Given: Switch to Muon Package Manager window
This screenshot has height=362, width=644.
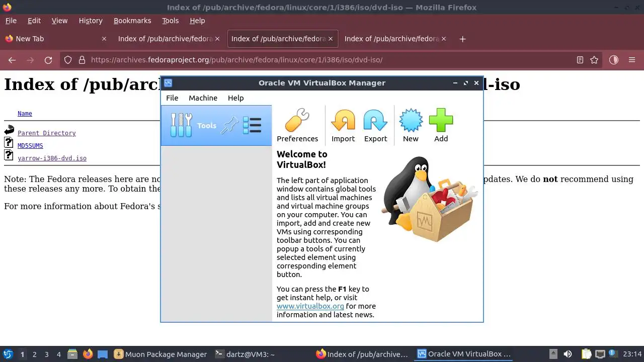Looking at the screenshot, I should [161, 354].
